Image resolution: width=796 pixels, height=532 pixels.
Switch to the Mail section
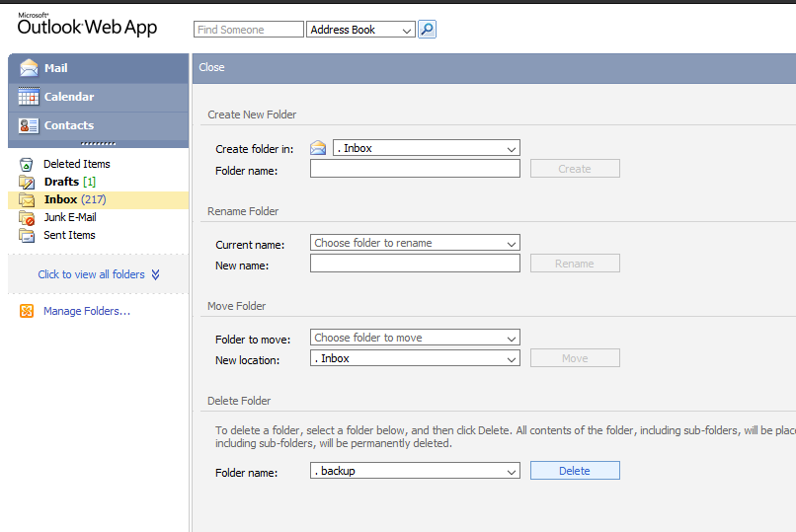[x=99, y=68]
